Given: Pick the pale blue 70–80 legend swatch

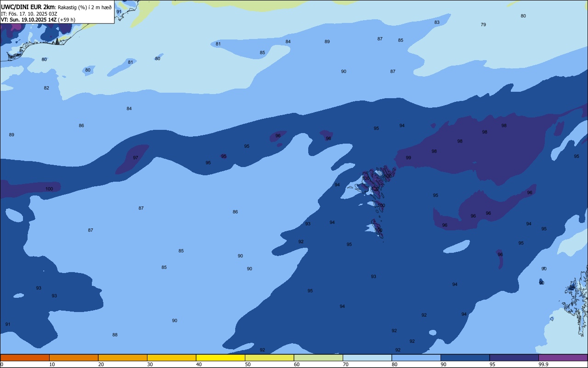Looking at the screenshot, I should click(367, 357).
